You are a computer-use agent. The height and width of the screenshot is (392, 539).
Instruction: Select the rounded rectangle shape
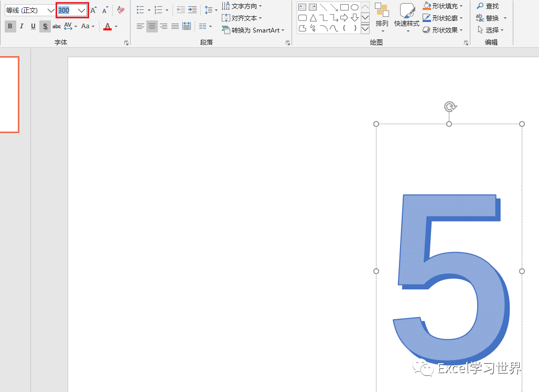coord(303,17)
